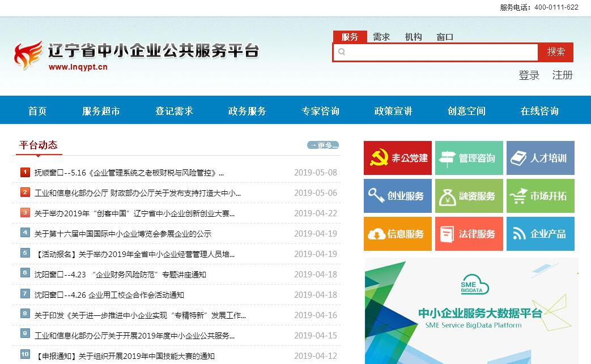Image resolution: width=591 pixels, height=364 pixels.
Task: Open 服务超市 in the navigation bar
Action: [101, 111]
